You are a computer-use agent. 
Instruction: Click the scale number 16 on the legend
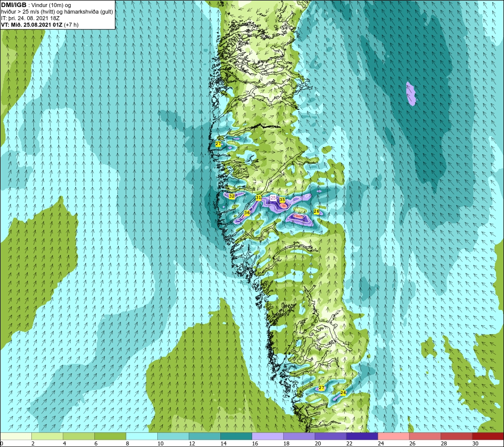(255, 443)
